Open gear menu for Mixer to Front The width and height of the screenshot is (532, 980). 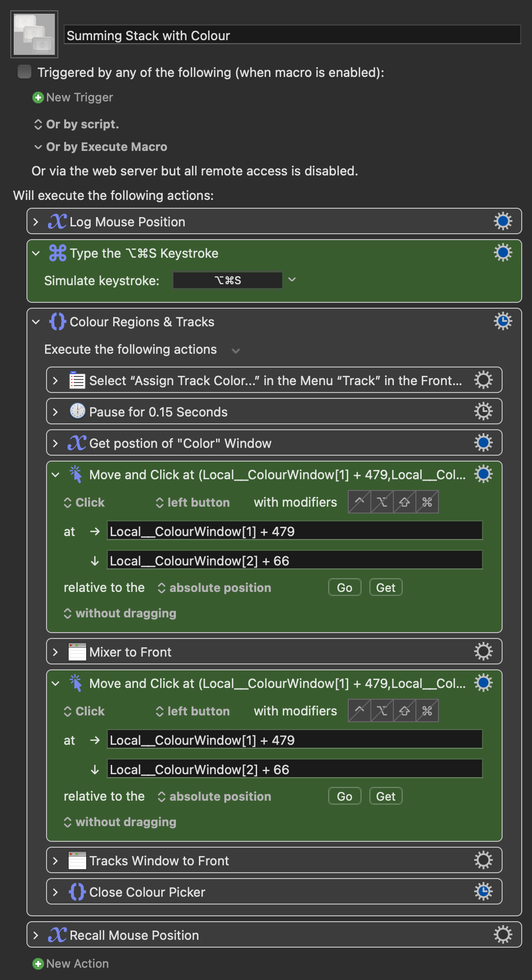[483, 652]
